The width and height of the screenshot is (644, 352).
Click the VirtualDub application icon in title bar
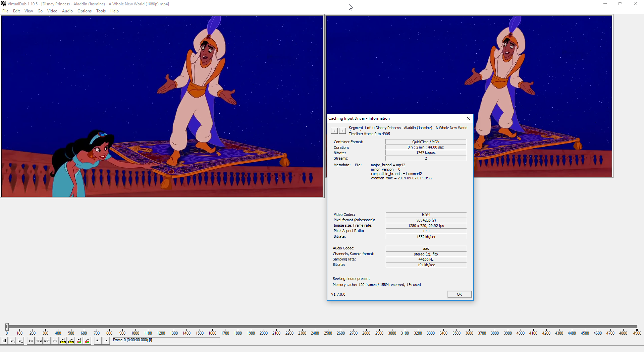coord(3,4)
